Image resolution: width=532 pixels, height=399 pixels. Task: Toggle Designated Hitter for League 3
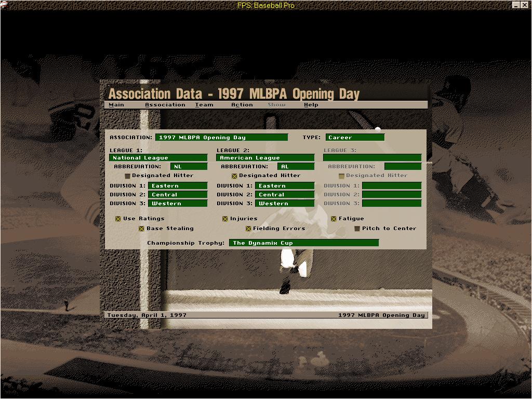pos(342,176)
